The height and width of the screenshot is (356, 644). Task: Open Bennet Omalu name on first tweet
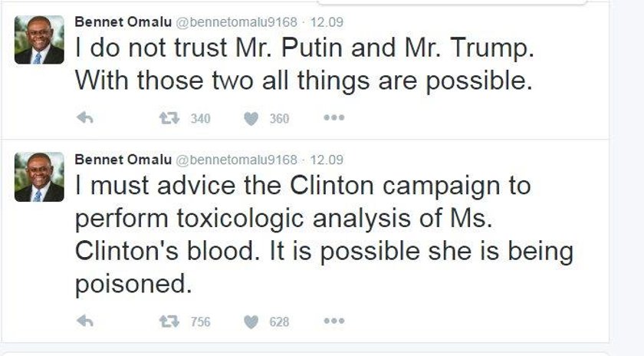pos(123,21)
